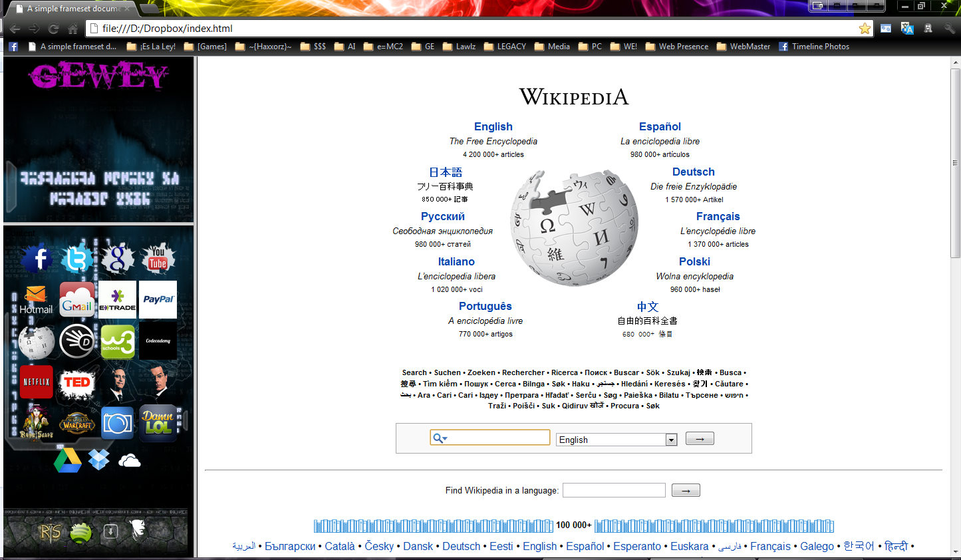The width and height of the screenshot is (961, 560).
Task: Click the translate extension icon
Action: point(907,29)
